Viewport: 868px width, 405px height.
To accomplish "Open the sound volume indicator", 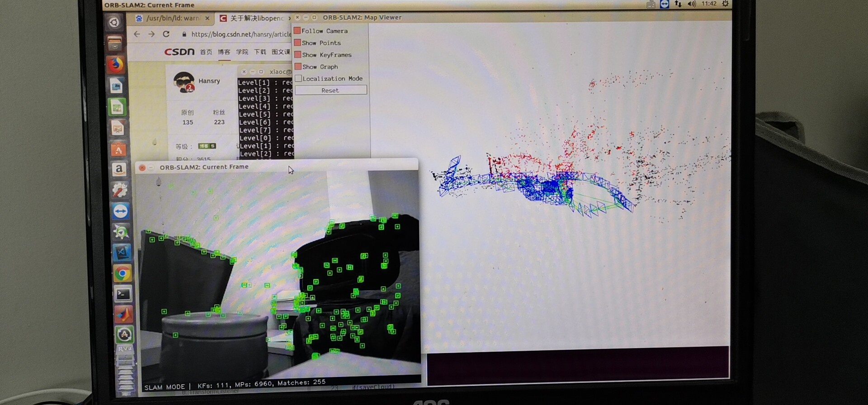I will tap(692, 4).
